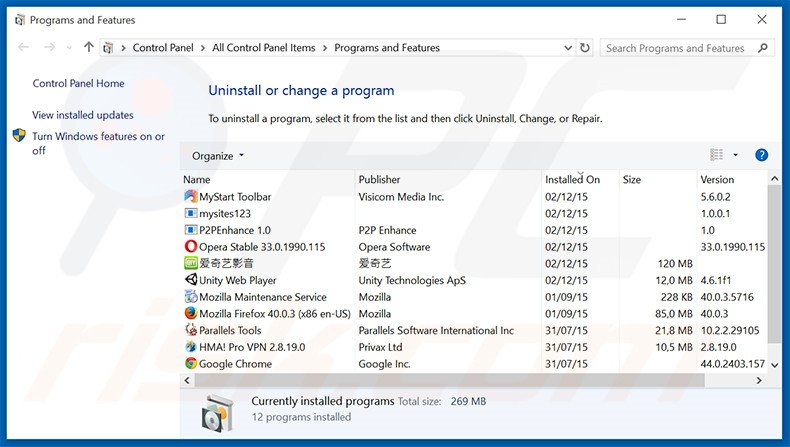This screenshot has width=790, height=447.
Task: Click the P2PEnhance 1.0 program icon
Action: tap(190, 230)
